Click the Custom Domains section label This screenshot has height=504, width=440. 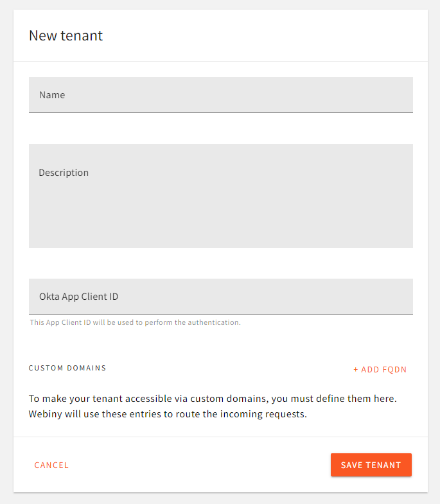coord(67,369)
